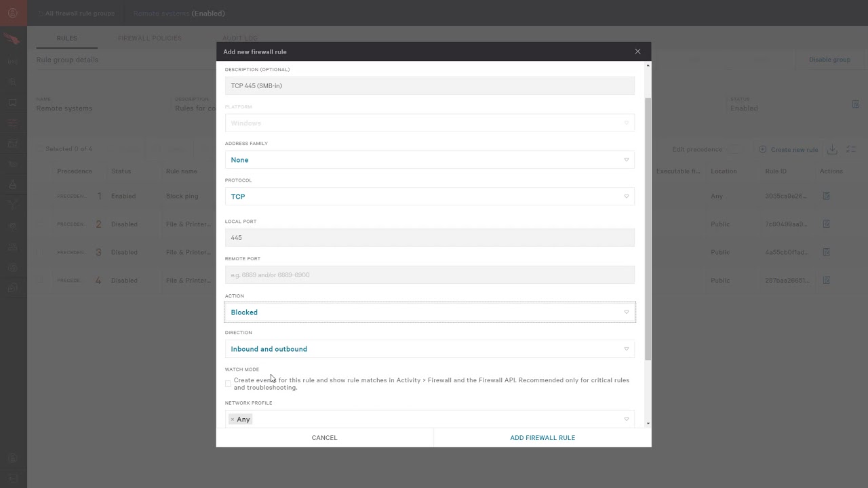
Task: Remove the Any network profile tag
Action: [x=232, y=420]
